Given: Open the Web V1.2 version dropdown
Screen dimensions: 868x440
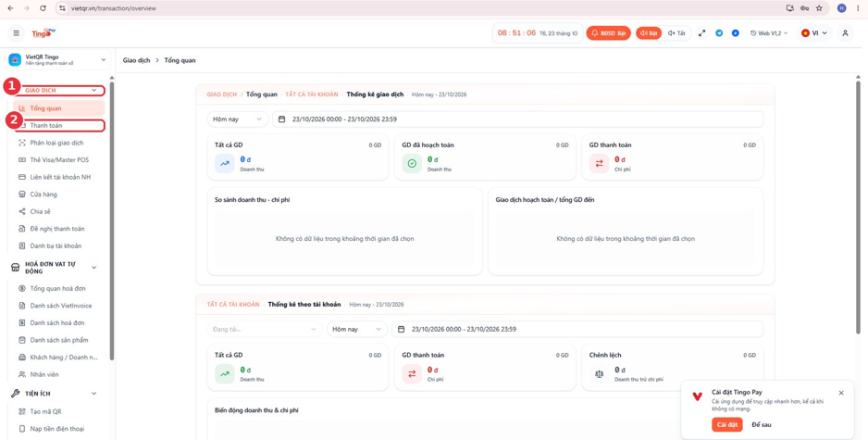Looking at the screenshot, I should click(769, 33).
